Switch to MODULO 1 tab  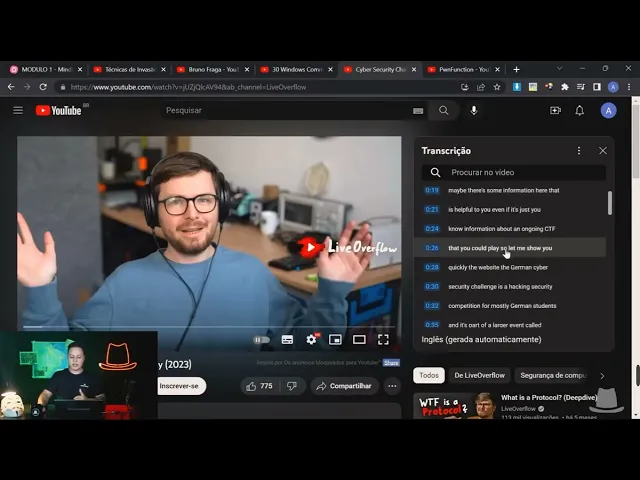tap(46, 69)
